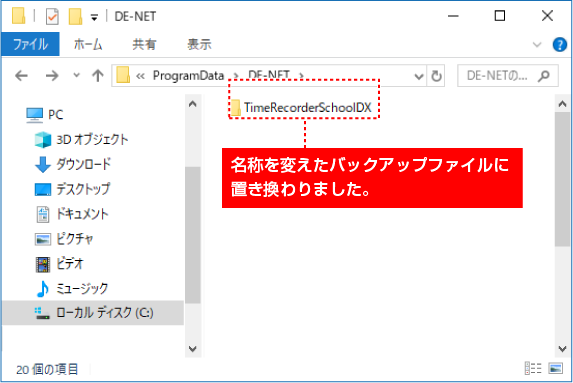The height and width of the screenshot is (383, 573).
Task: Open the 共有 ribbon tab
Action: 144,45
